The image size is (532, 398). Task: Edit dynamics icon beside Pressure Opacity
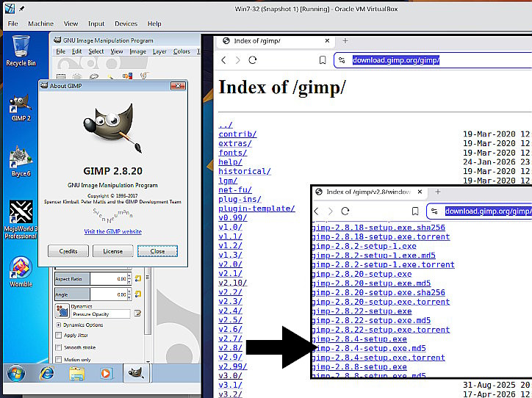pos(137,314)
